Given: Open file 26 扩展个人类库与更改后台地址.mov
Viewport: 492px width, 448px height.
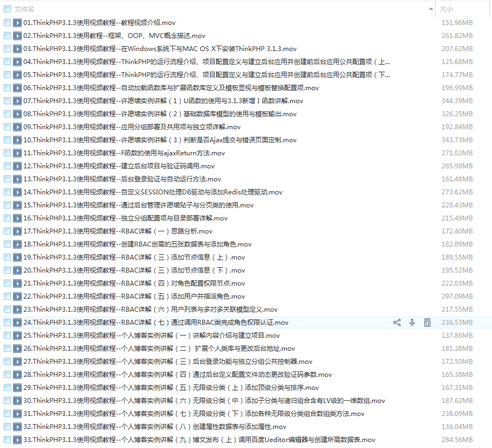Looking at the screenshot, I should [159, 349].
